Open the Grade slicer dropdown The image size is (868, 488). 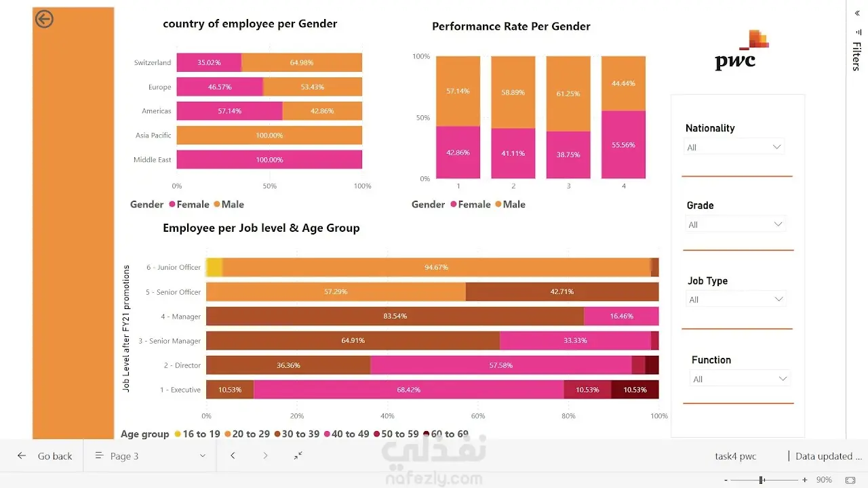[735, 224]
